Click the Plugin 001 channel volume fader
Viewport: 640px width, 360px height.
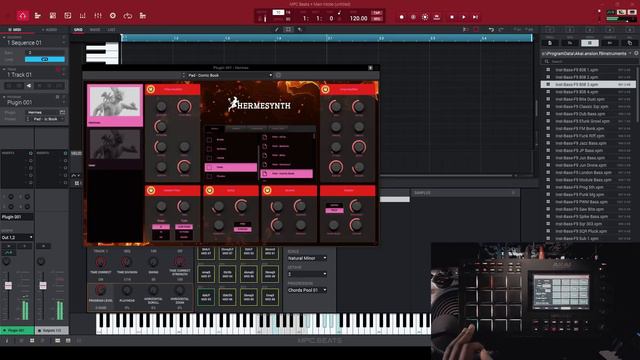(x=8, y=286)
